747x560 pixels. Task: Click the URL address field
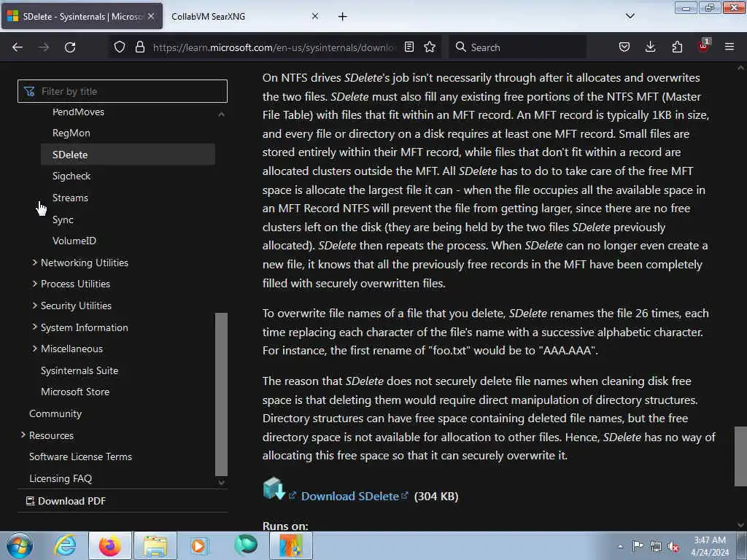click(x=274, y=47)
